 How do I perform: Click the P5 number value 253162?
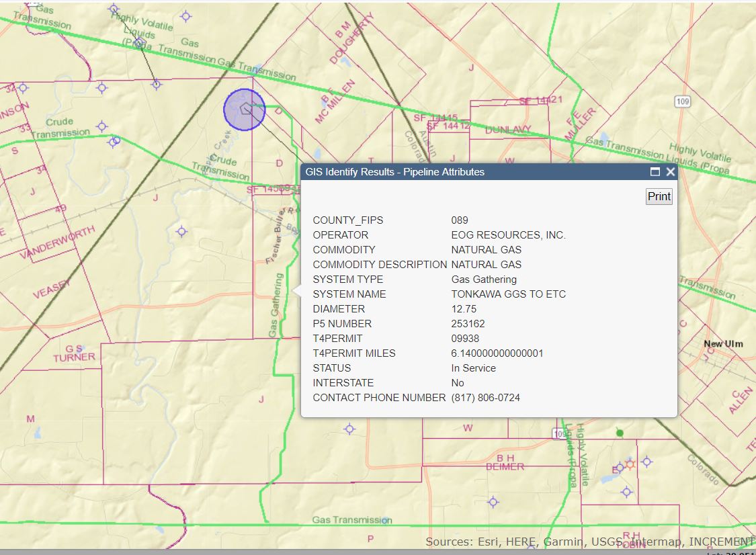[468, 324]
